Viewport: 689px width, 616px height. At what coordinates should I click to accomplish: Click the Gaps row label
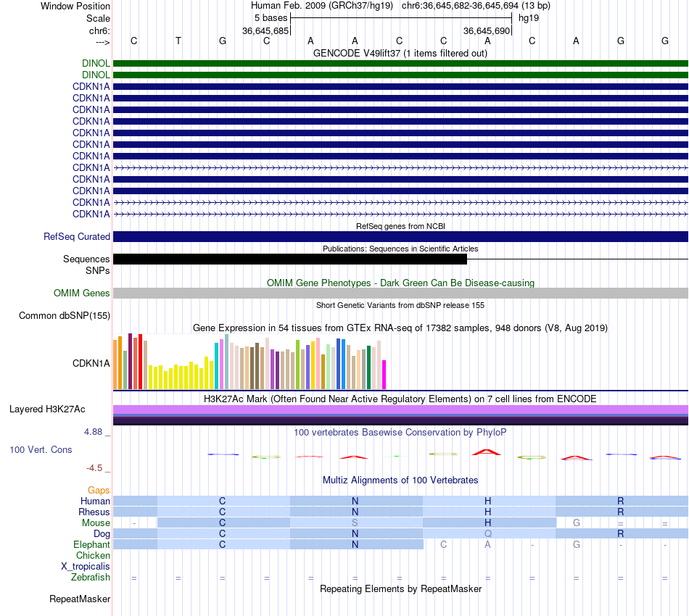[99, 490]
